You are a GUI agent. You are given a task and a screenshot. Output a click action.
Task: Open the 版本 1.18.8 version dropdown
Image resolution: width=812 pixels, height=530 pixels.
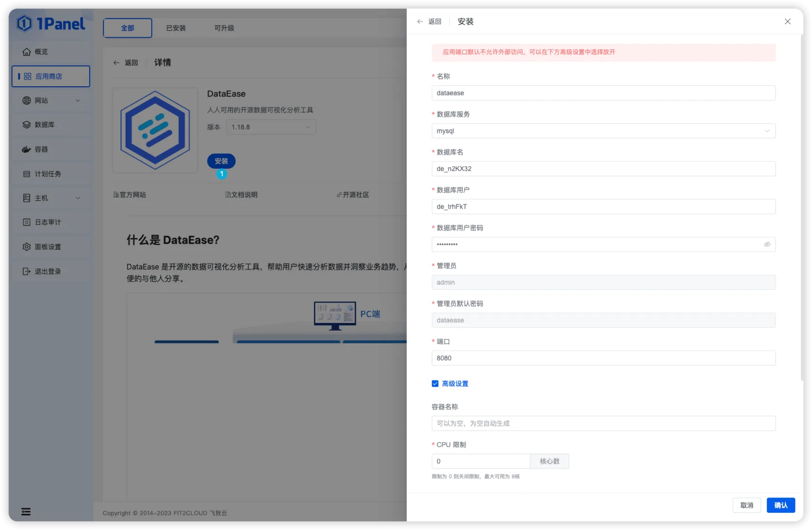coord(271,127)
